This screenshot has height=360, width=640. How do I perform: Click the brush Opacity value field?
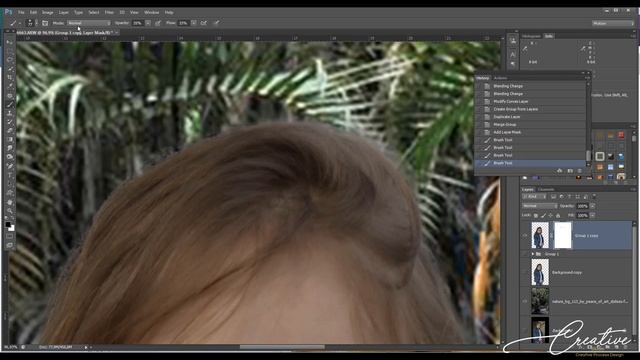138,23
